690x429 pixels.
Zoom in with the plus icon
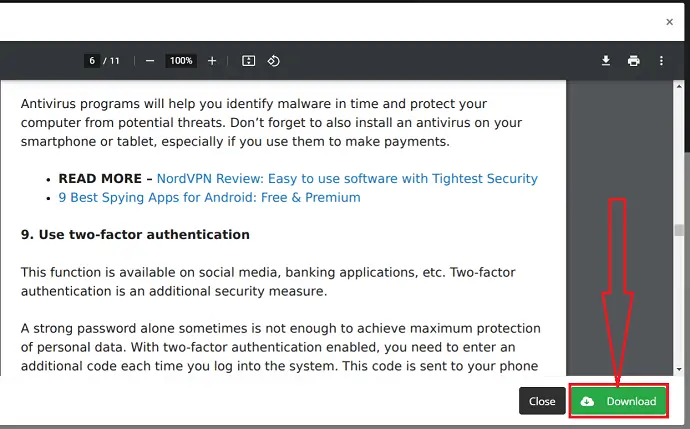tap(212, 61)
